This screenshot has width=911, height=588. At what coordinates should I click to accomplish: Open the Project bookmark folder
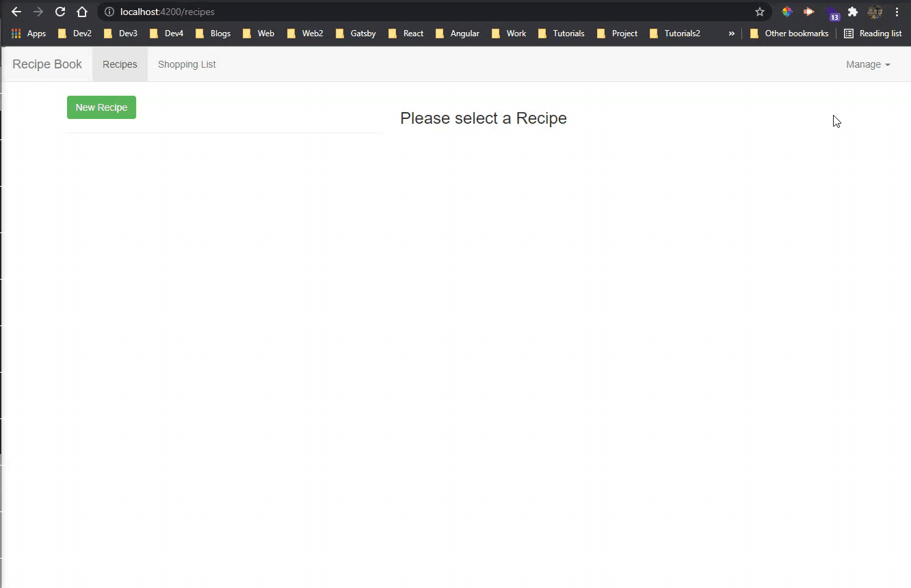click(x=617, y=33)
